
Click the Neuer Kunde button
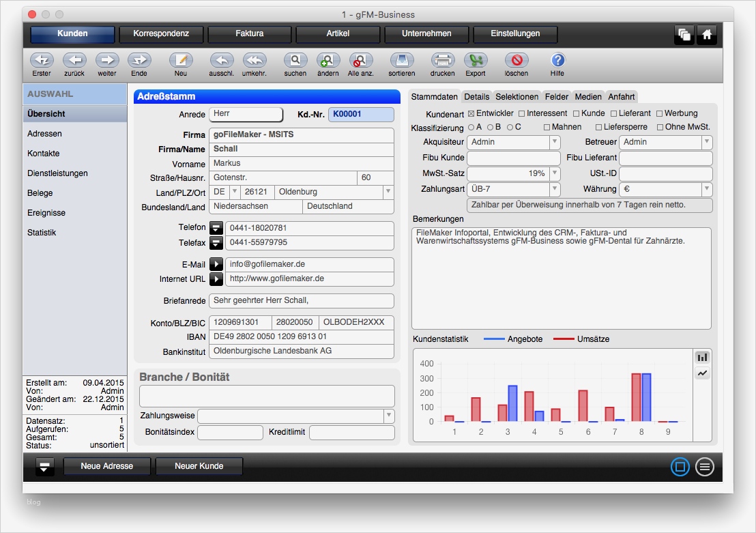(x=199, y=466)
